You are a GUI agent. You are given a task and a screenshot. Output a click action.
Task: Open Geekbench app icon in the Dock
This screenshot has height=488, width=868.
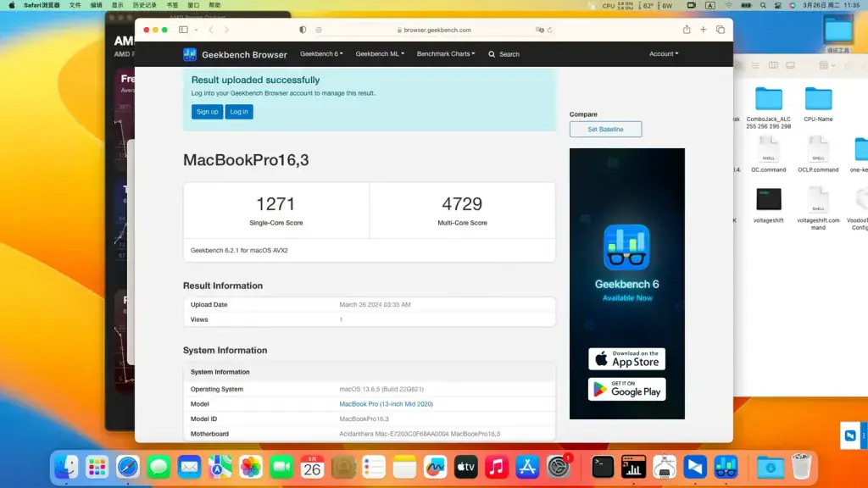click(x=726, y=467)
